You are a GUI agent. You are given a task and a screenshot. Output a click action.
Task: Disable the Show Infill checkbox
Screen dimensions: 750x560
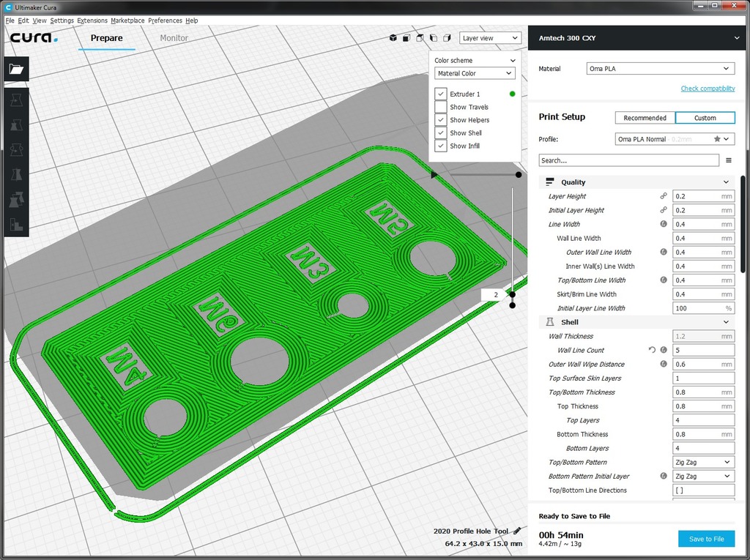tap(441, 146)
